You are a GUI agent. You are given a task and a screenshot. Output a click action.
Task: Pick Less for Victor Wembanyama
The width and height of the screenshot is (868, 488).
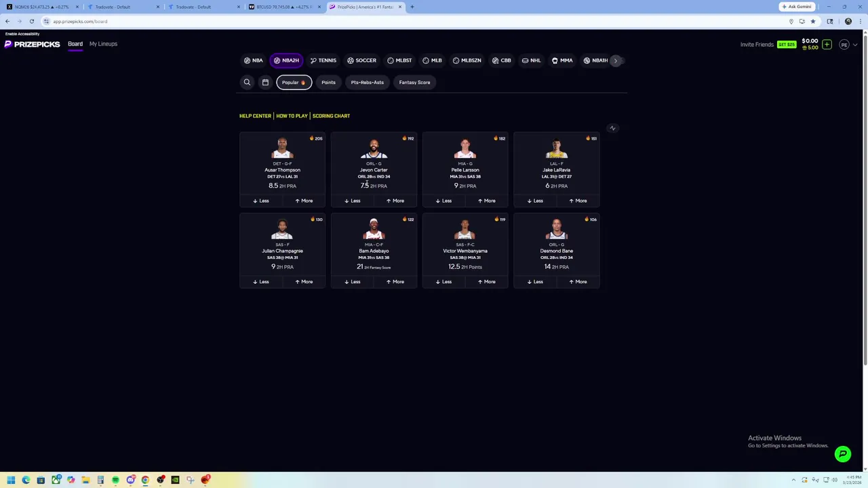443,281
